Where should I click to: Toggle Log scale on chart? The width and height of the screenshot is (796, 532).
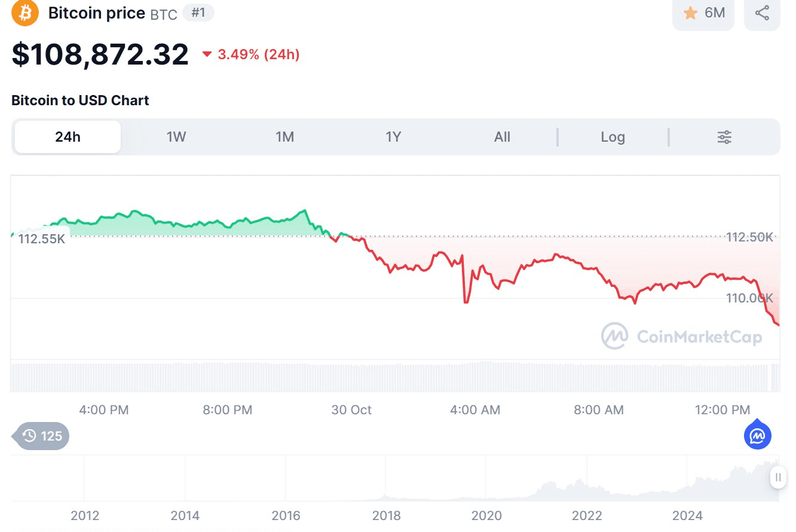(613, 137)
